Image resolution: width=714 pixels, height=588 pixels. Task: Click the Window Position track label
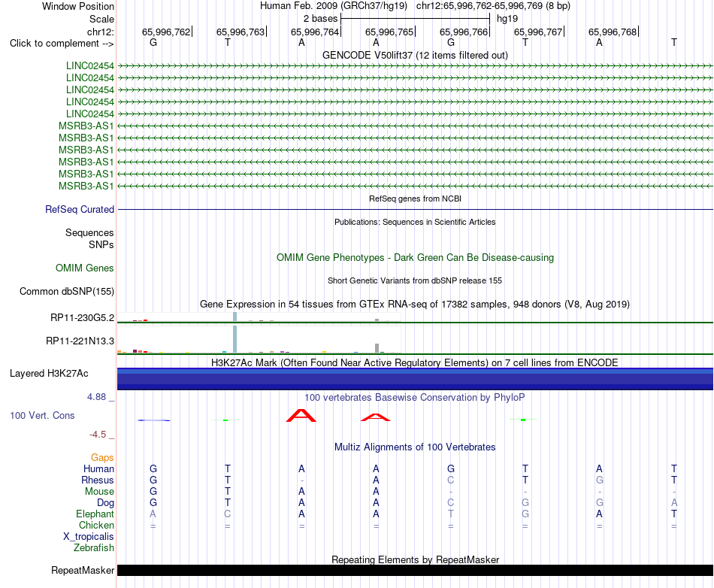pos(78,6)
